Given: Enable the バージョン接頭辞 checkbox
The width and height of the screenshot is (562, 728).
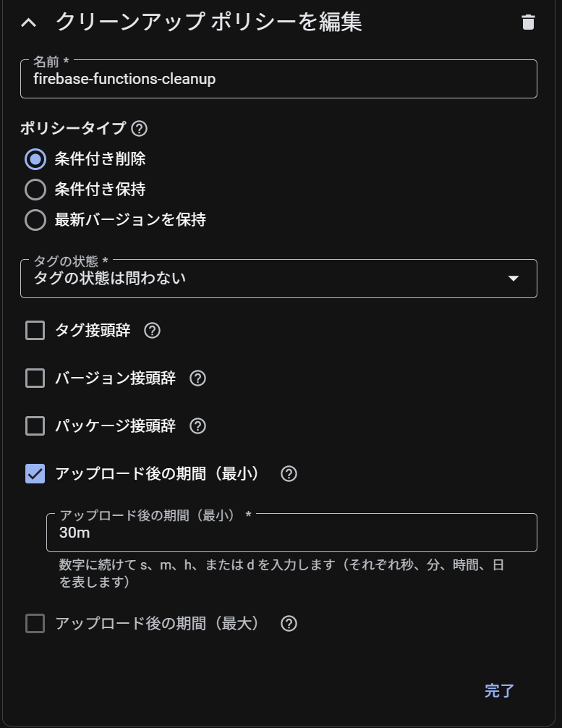Looking at the screenshot, I should (35, 378).
